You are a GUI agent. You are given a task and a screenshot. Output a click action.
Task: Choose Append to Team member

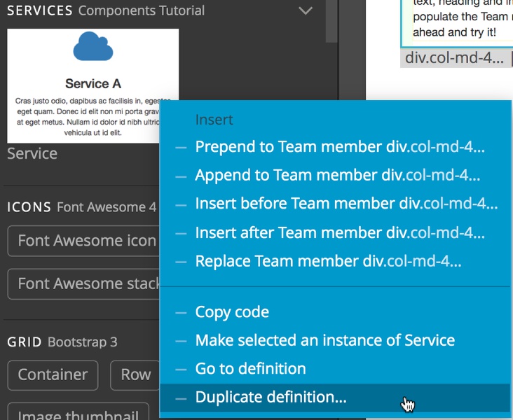[335, 175]
